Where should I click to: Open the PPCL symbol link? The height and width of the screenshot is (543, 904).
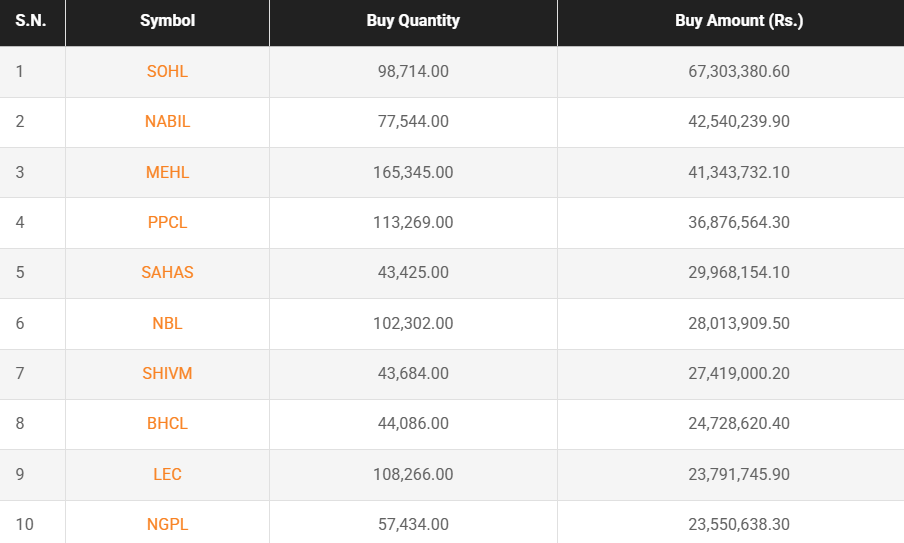167,223
